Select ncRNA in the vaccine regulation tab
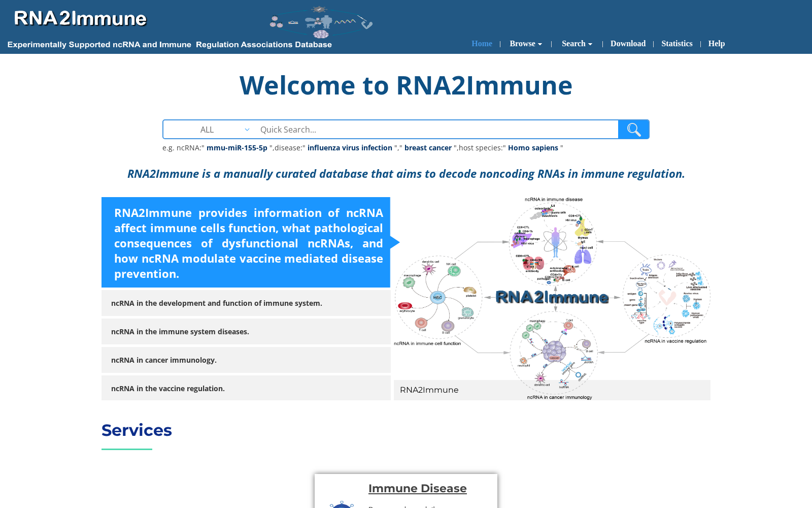Viewport: 812px width, 508px height. (246, 389)
